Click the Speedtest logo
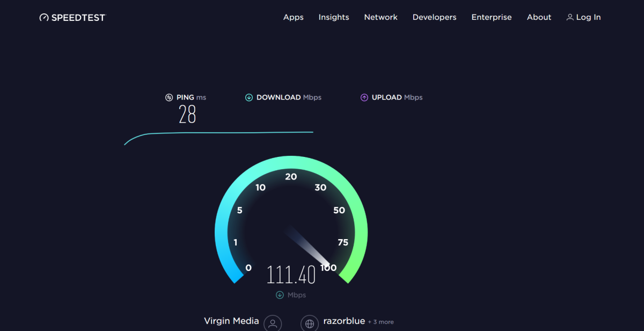The image size is (644, 331). (73, 17)
